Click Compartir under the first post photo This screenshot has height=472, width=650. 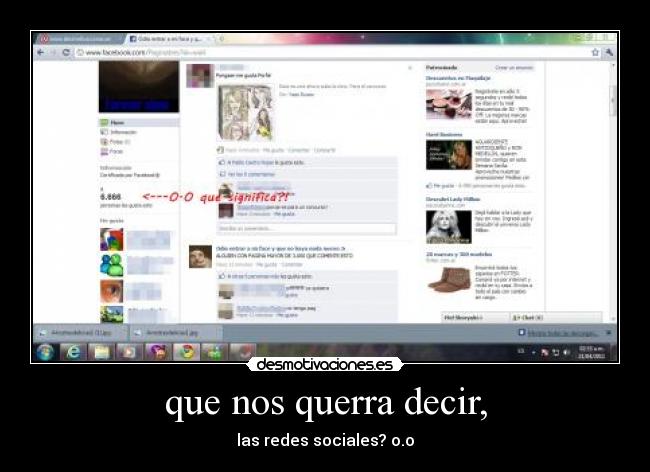pyautogui.click(x=325, y=150)
